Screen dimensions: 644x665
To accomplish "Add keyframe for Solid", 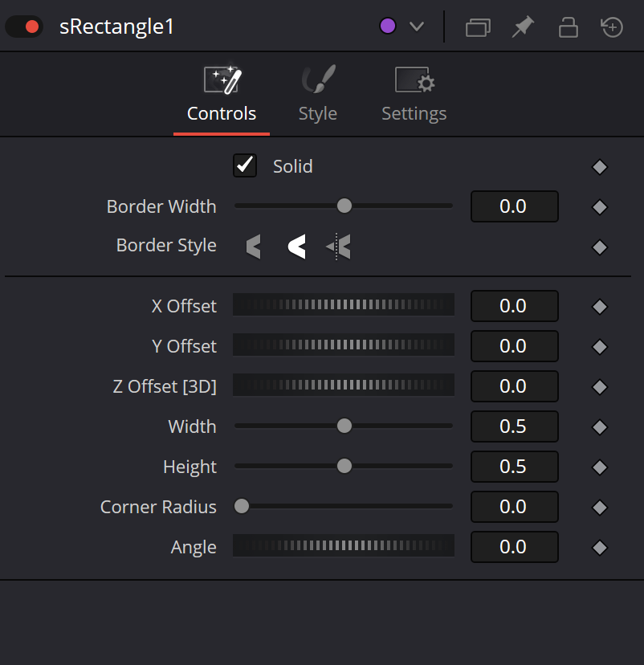I will click(x=600, y=167).
